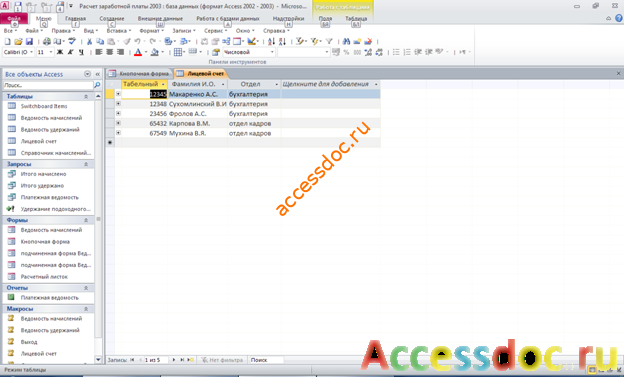624x377 pixels.
Task: Open macro Выход
Action: (29, 342)
